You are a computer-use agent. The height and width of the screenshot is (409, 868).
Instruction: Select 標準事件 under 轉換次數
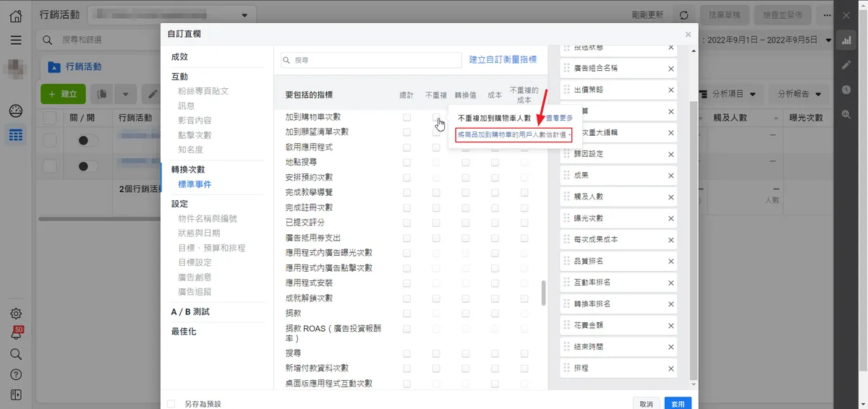click(x=195, y=184)
